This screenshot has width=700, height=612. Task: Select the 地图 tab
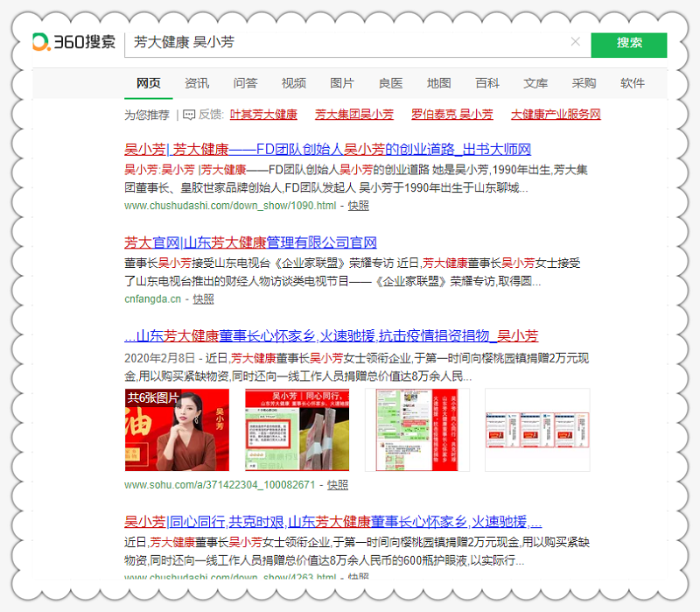tap(439, 83)
